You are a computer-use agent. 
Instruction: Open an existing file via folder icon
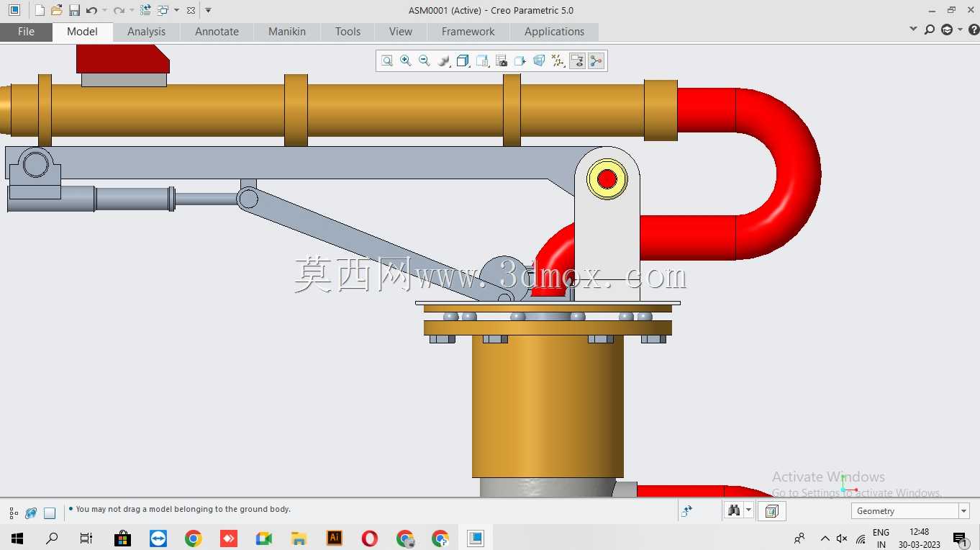pos(57,10)
